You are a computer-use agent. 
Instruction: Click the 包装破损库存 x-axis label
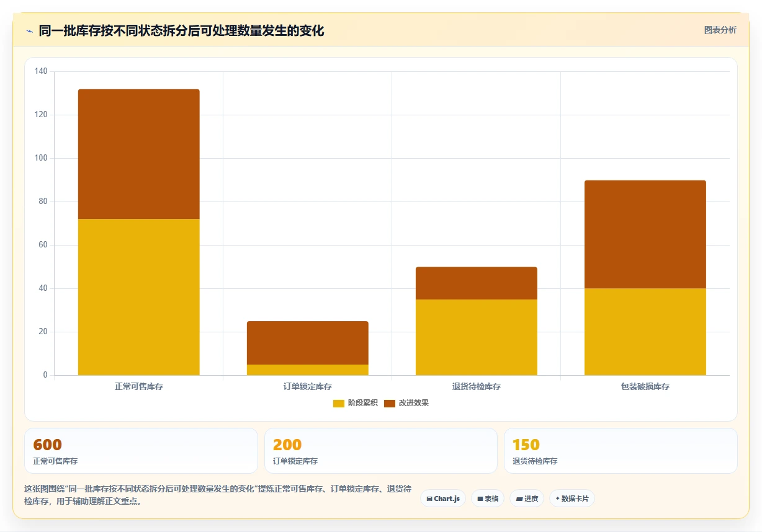645,386
